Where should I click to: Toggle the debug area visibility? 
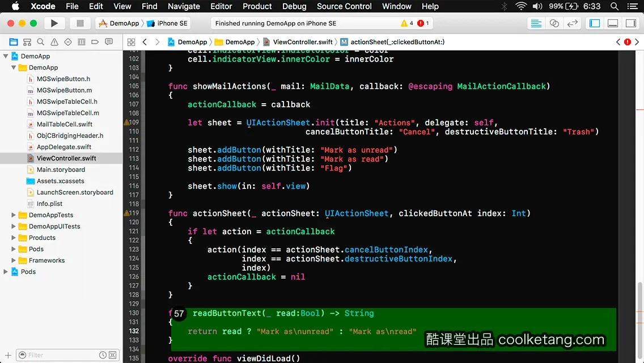[x=613, y=23]
